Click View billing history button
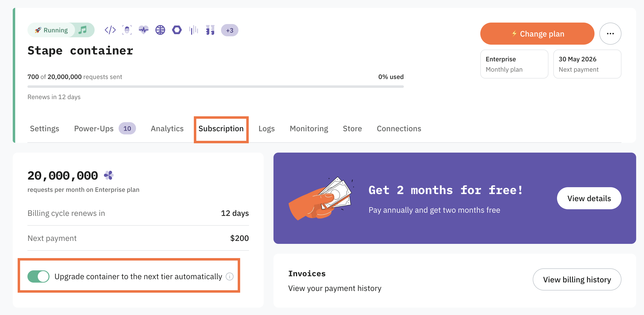644x315 pixels. tap(577, 279)
